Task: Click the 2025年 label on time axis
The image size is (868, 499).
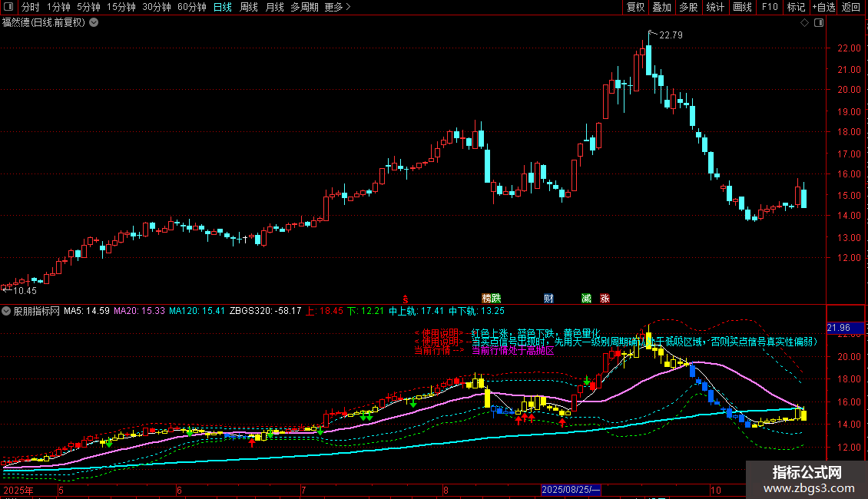Action: pos(18,490)
